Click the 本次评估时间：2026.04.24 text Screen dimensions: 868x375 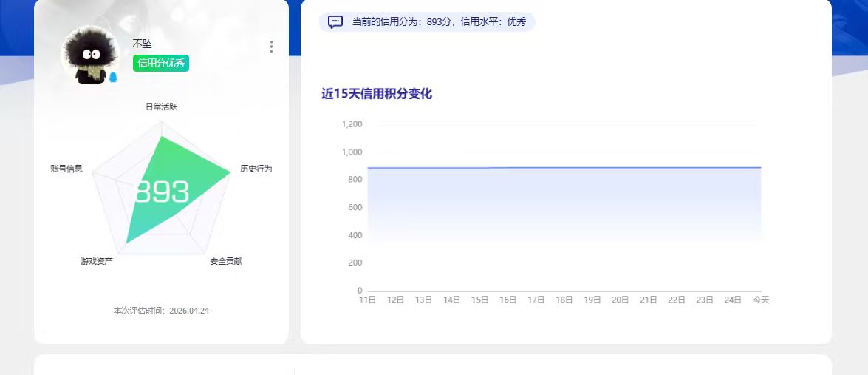click(162, 311)
